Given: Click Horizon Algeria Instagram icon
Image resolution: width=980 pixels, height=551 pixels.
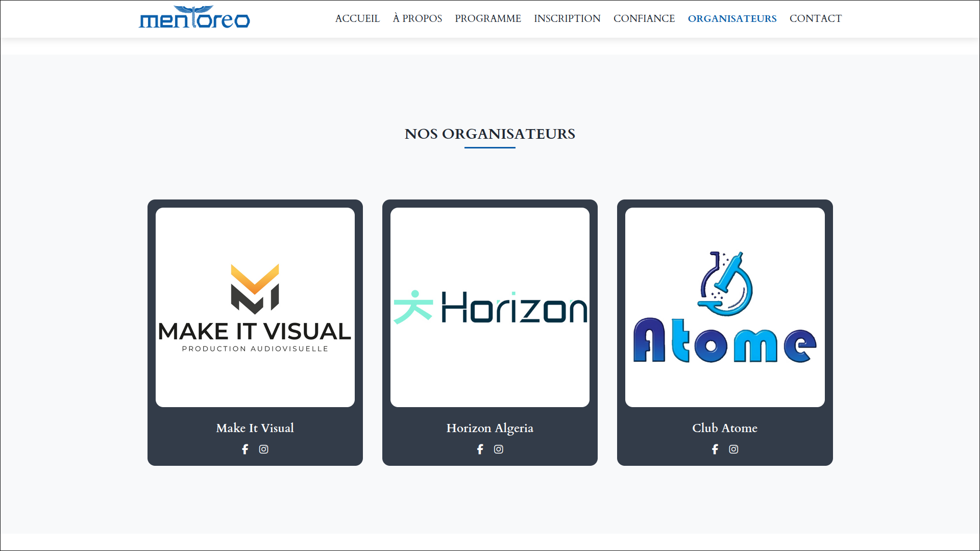Looking at the screenshot, I should [499, 449].
